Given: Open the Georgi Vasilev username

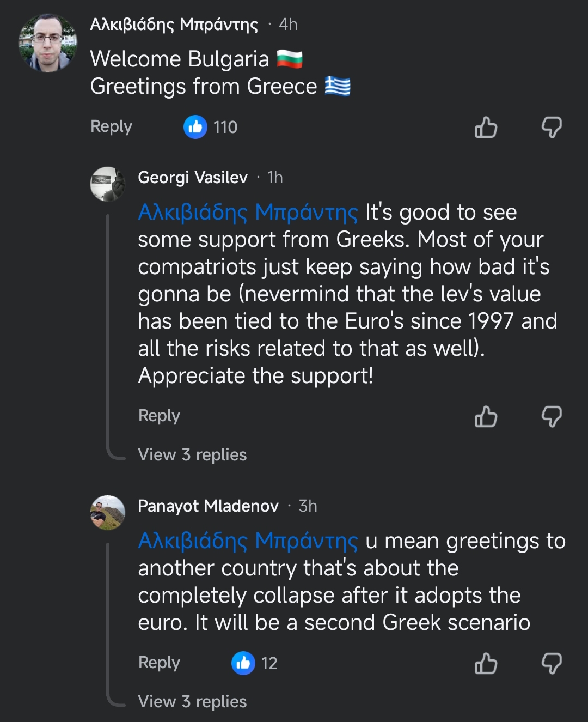Looking at the screenshot, I should pos(193,178).
